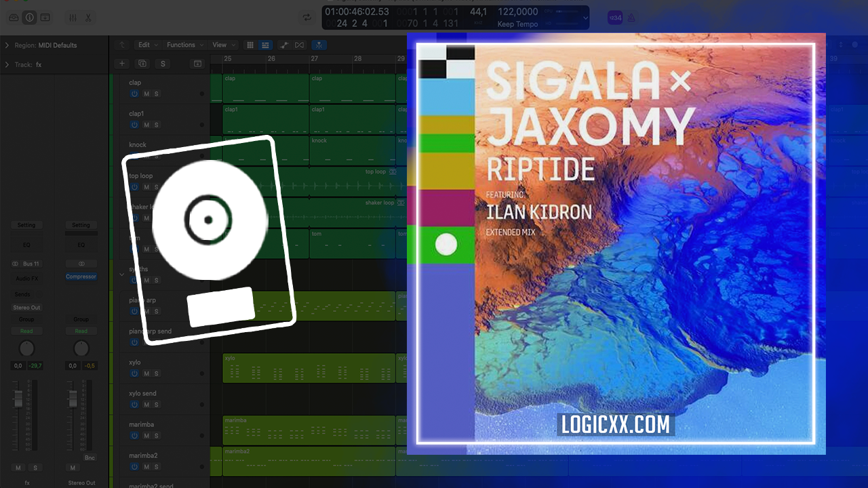Switch to list tracks view icon
This screenshot has width=868, height=488.
pos(265,45)
